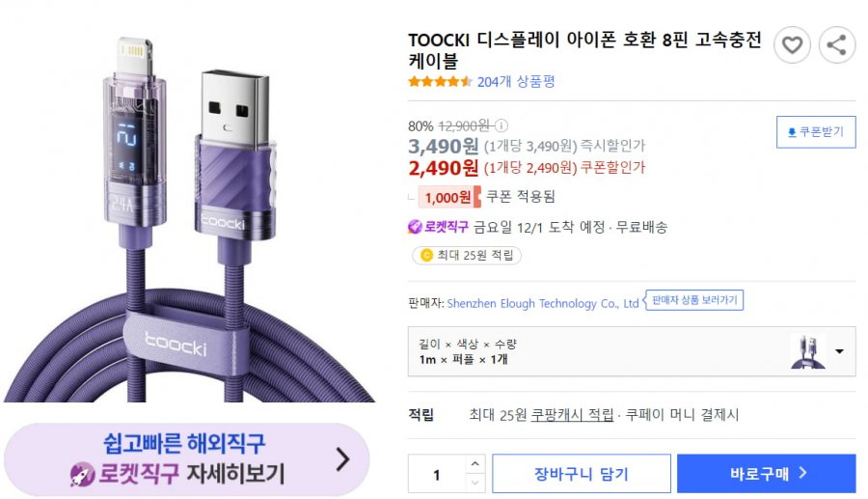
Task: Expand the length, color, quantity dropdown
Action: pos(839,351)
